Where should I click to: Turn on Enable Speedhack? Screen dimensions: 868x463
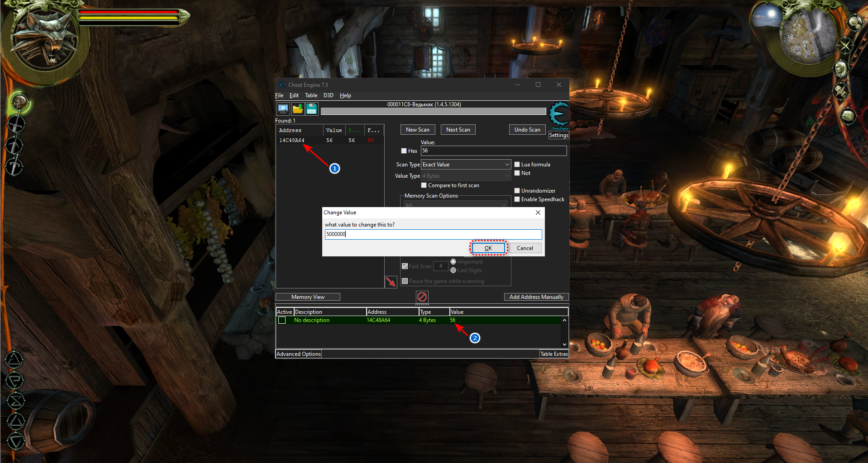(517, 199)
